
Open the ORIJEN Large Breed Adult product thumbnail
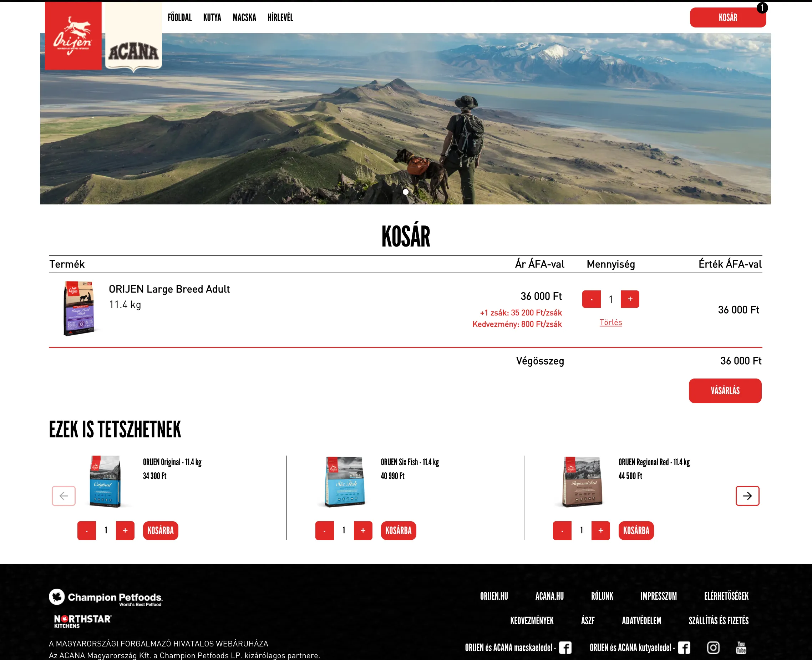click(x=79, y=308)
